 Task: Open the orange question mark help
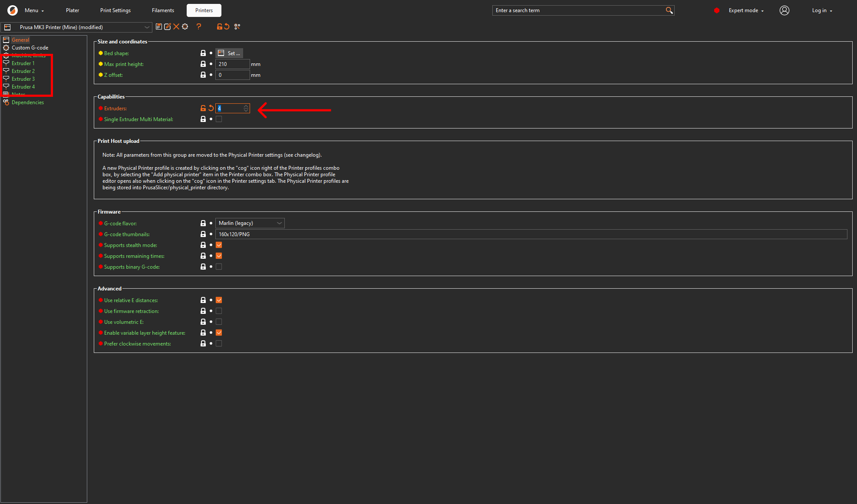point(199,27)
